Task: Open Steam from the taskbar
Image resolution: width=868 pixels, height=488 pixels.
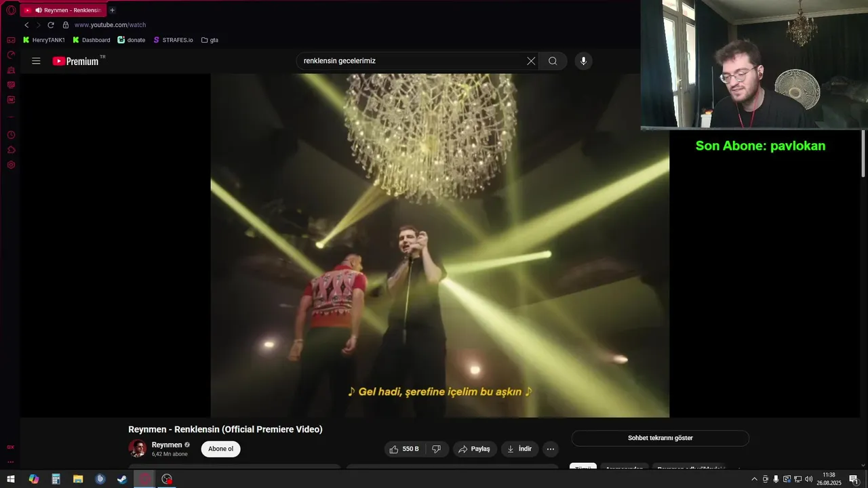Action: pos(122,479)
